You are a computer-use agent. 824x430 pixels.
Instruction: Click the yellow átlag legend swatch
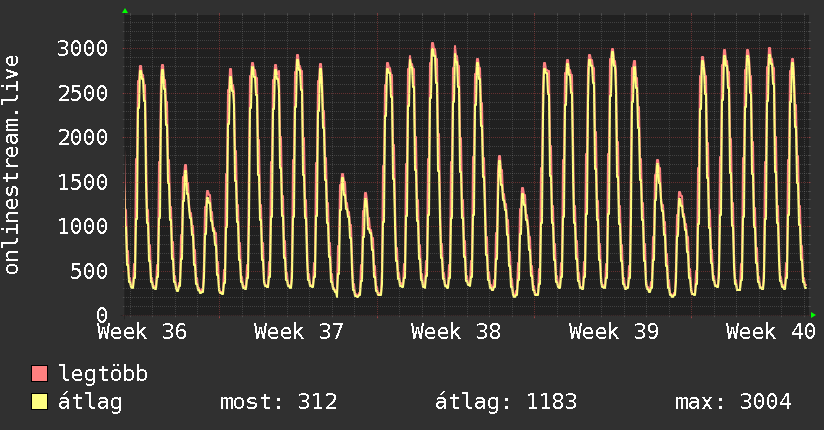tap(39, 402)
